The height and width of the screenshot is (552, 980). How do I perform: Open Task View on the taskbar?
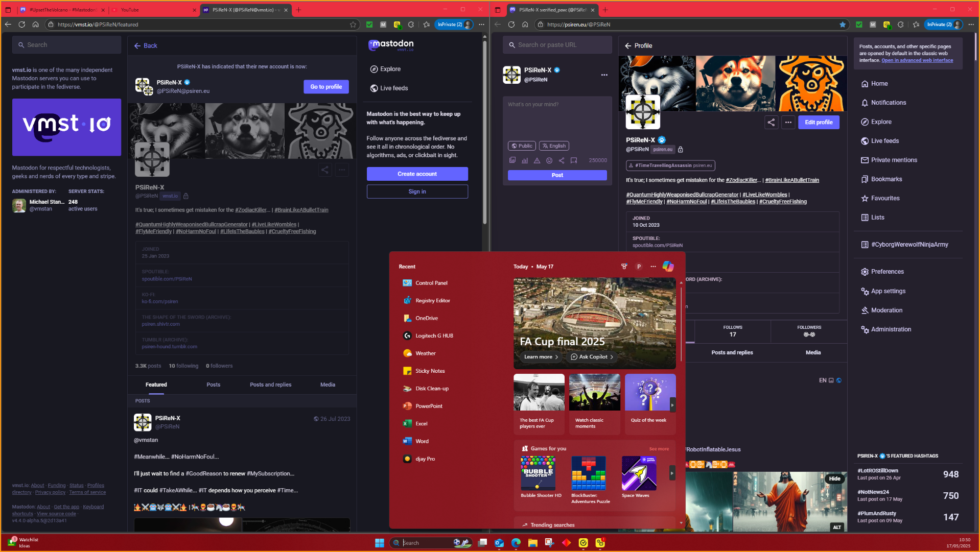point(482,543)
